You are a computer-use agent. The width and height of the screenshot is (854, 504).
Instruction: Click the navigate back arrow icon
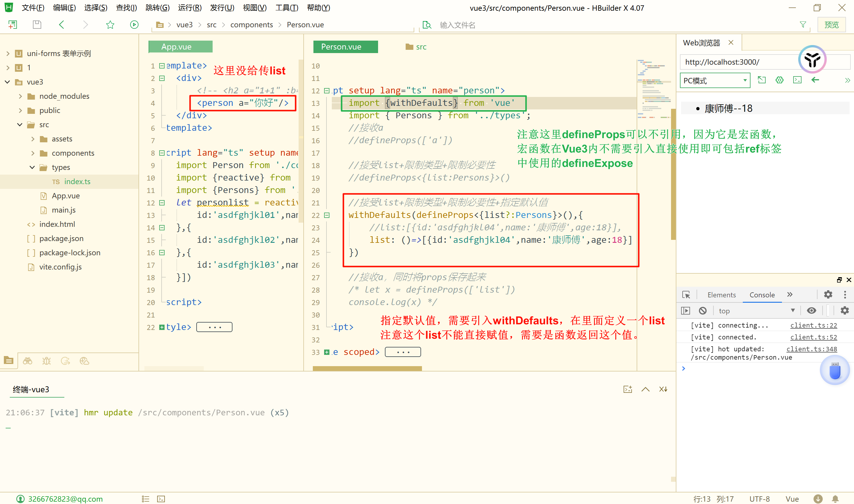(61, 24)
